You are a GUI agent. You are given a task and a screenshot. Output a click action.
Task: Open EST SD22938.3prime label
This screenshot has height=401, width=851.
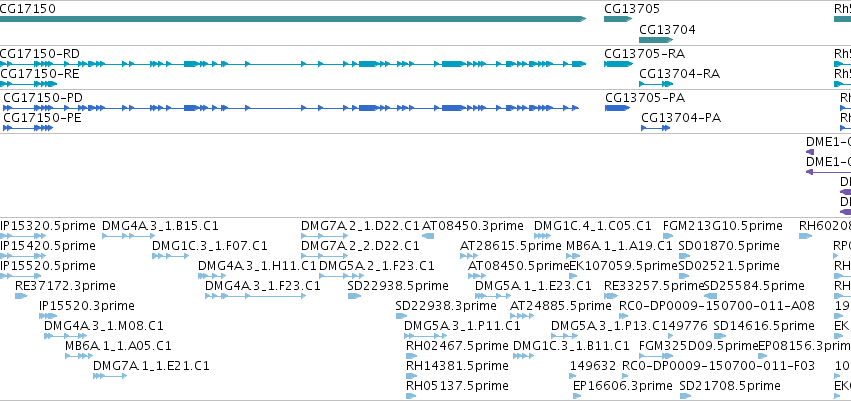446,306
